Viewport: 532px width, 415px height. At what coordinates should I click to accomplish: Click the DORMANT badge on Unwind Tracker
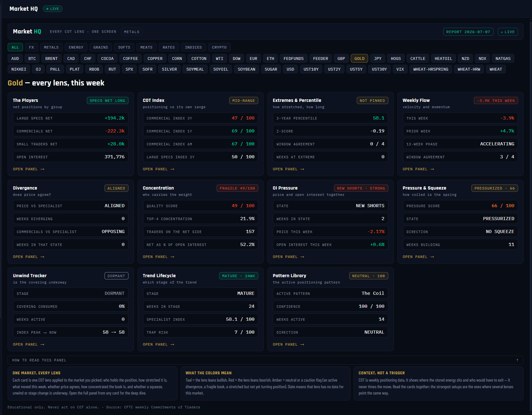(117, 276)
